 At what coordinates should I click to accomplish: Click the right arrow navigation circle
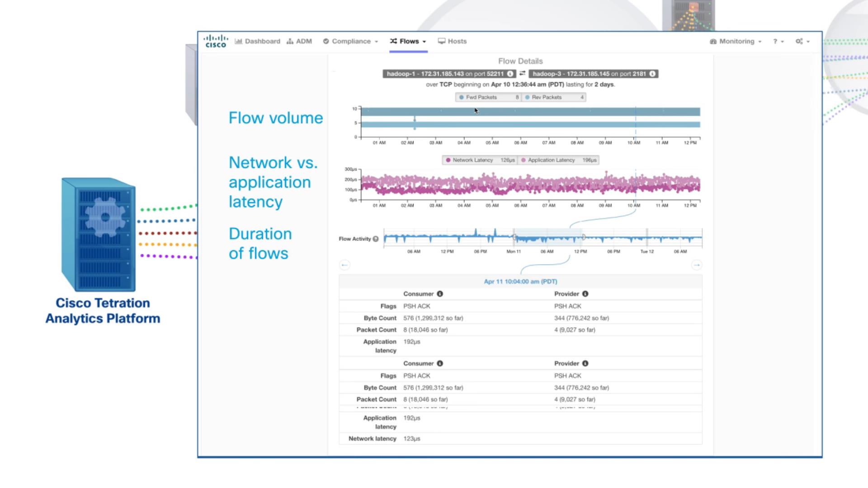(697, 265)
